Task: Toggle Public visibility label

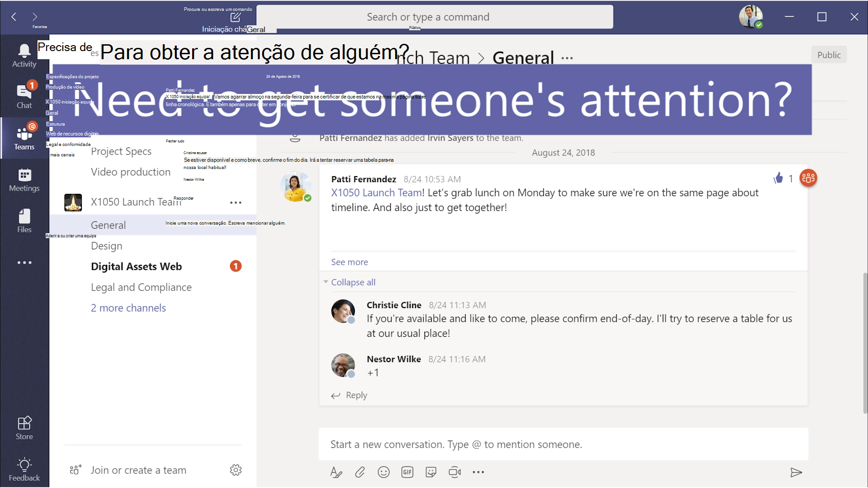Action: (x=830, y=54)
